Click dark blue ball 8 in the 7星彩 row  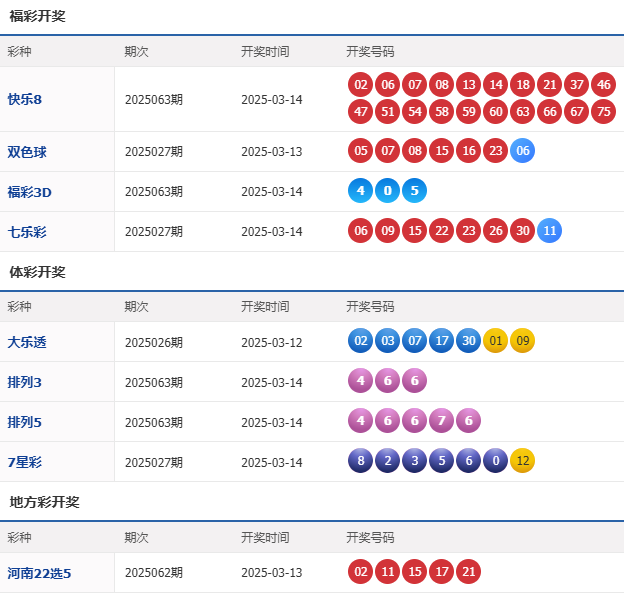point(361,460)
